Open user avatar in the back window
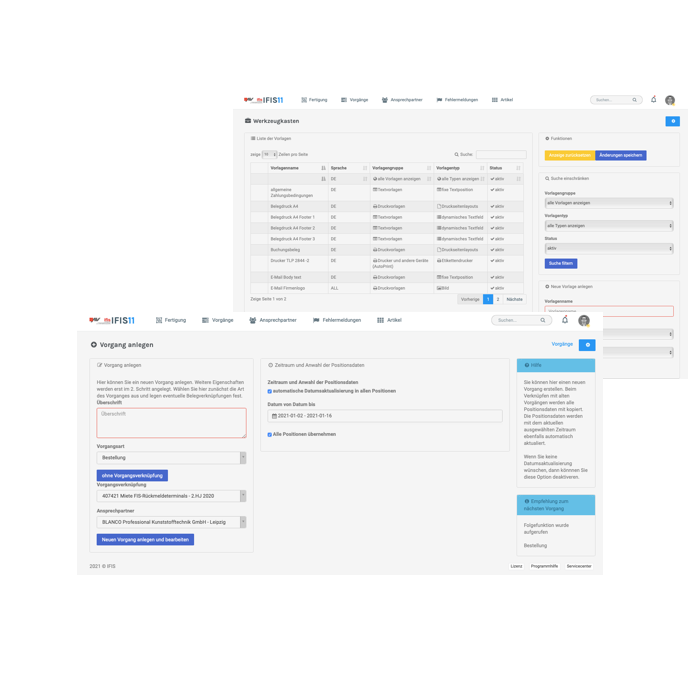700x700 pixels. [670, 100]
